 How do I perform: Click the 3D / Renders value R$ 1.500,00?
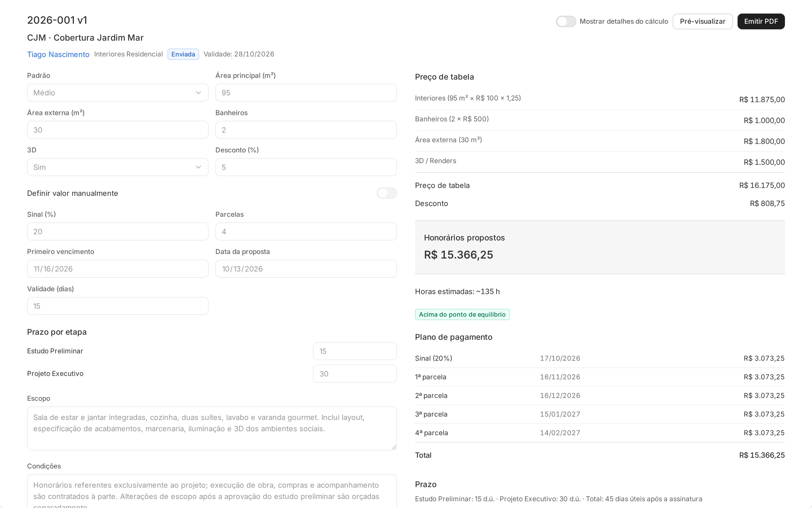click(x=764, y=162)
